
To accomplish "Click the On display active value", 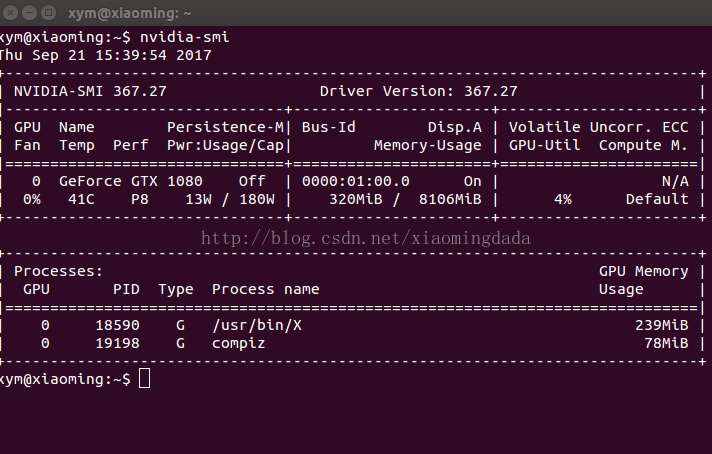I will pos(472,182).
